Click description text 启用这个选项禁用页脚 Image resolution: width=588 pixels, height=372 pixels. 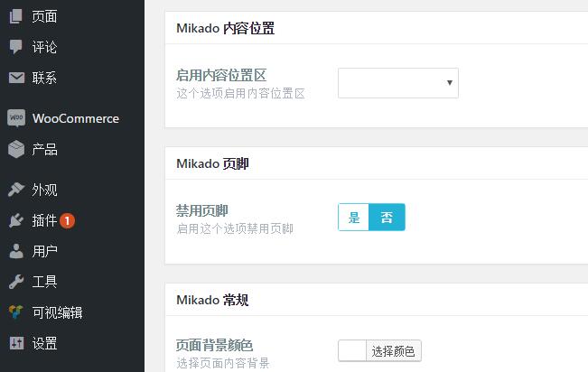[235, 228]
